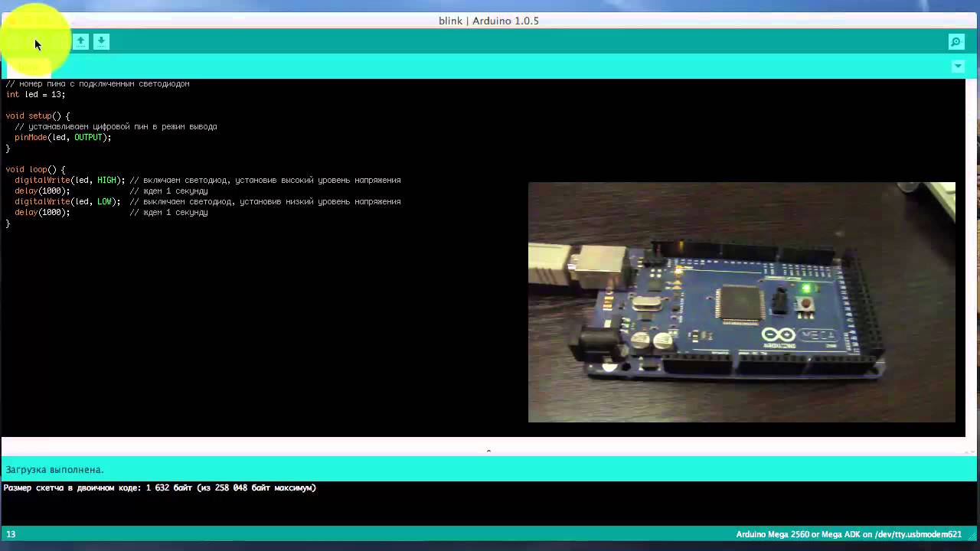Screen dimensions: 980x551
Task: Click the 'Загрузка выполнена.' status message
Action: tap(54, 470)
